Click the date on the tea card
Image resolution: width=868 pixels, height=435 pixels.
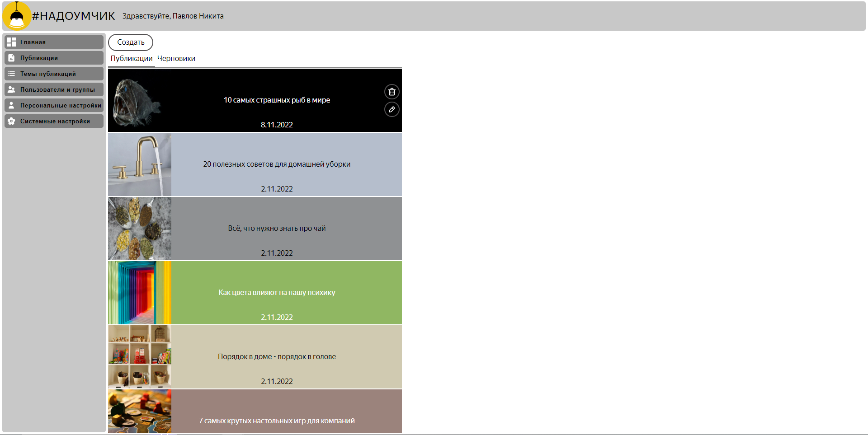(277, 253)
